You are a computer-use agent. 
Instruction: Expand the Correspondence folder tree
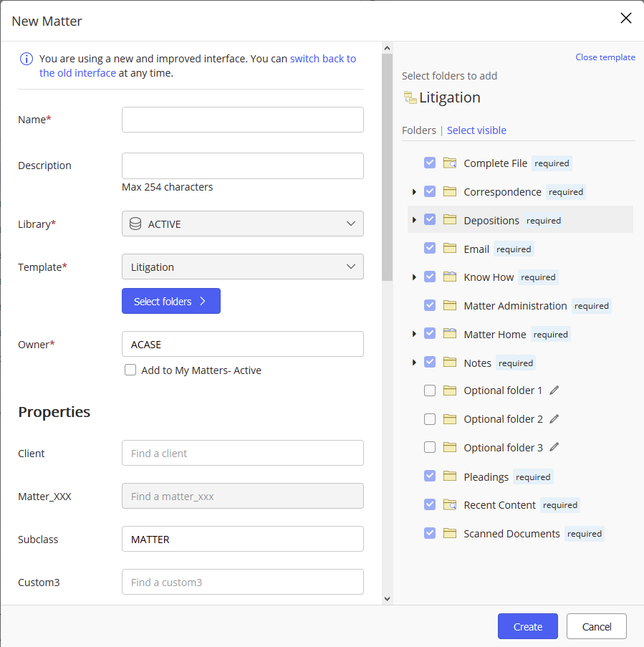click(x=414, y=192)
